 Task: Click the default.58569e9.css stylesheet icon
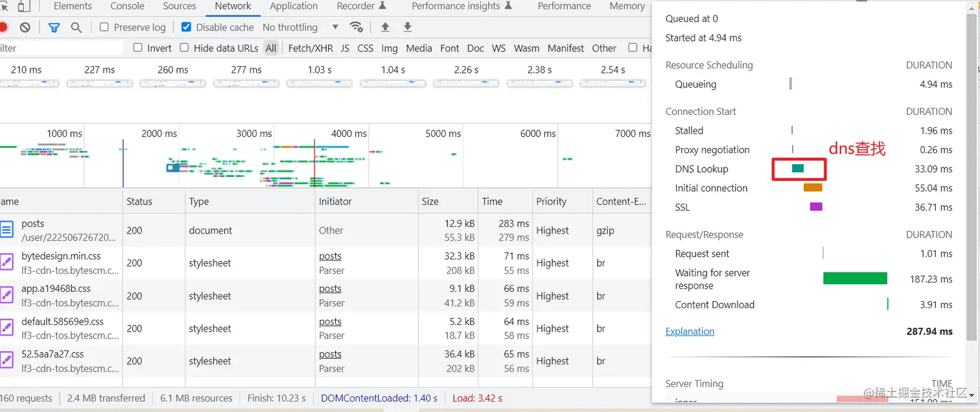(6, 328)
